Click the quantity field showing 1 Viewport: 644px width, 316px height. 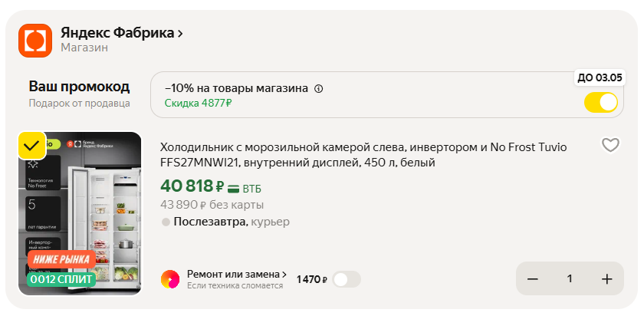pos(570,279)
